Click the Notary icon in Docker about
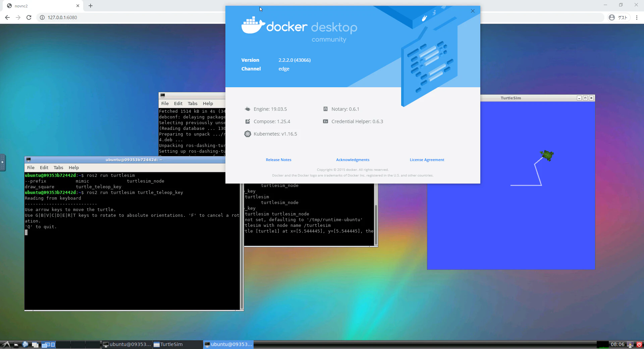 [x=325, y=109]
